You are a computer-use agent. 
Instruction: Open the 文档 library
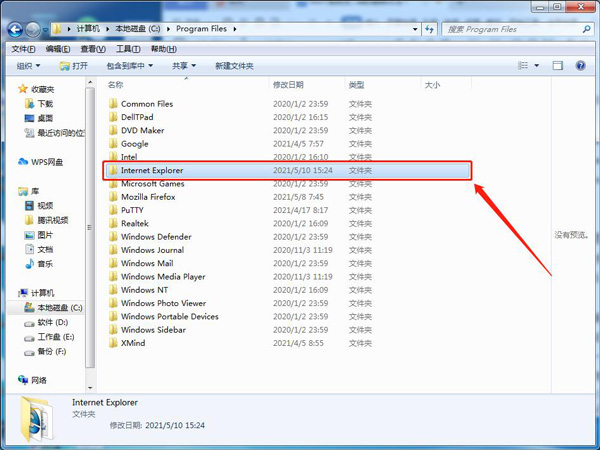click(x=39, y=249)
